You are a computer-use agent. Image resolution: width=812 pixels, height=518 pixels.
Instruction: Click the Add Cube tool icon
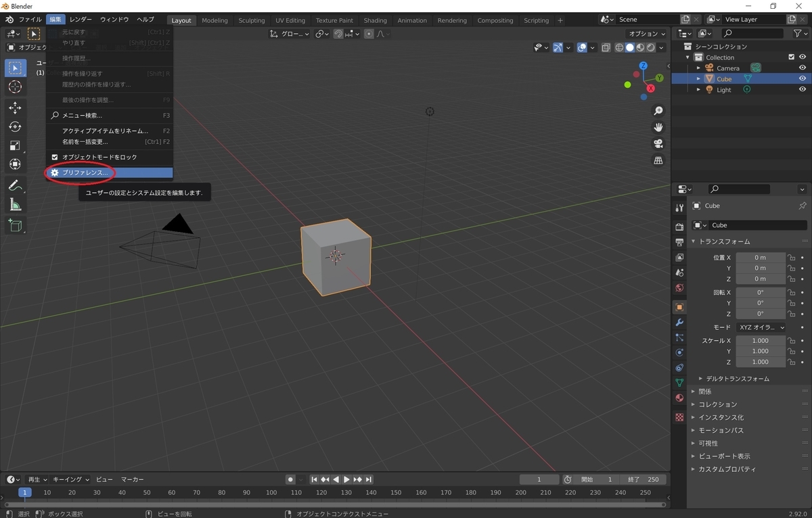point(15,225)
